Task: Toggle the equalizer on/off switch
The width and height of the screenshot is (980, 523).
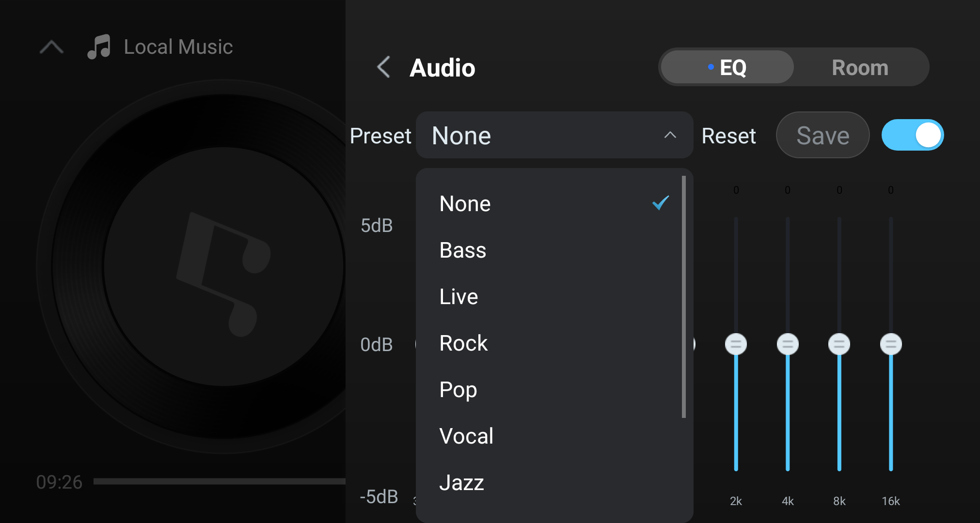Action: pos(912,135)
